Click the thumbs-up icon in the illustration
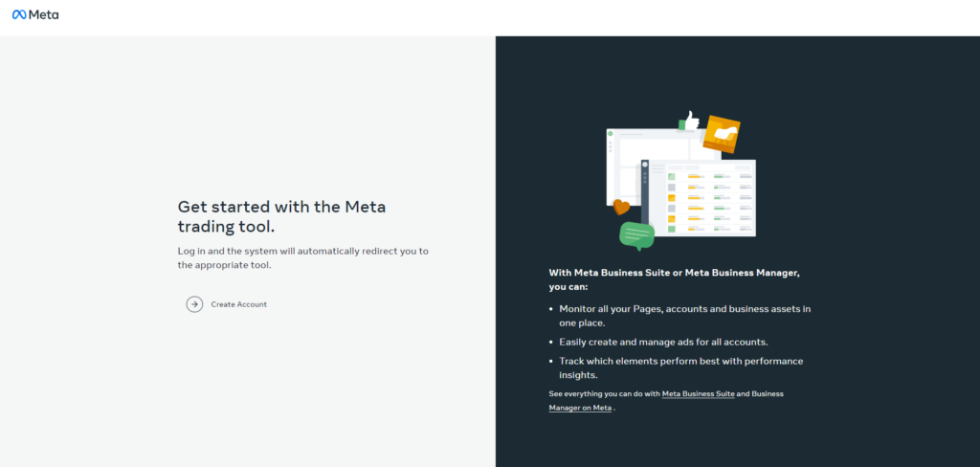 [x=690, y=120]
